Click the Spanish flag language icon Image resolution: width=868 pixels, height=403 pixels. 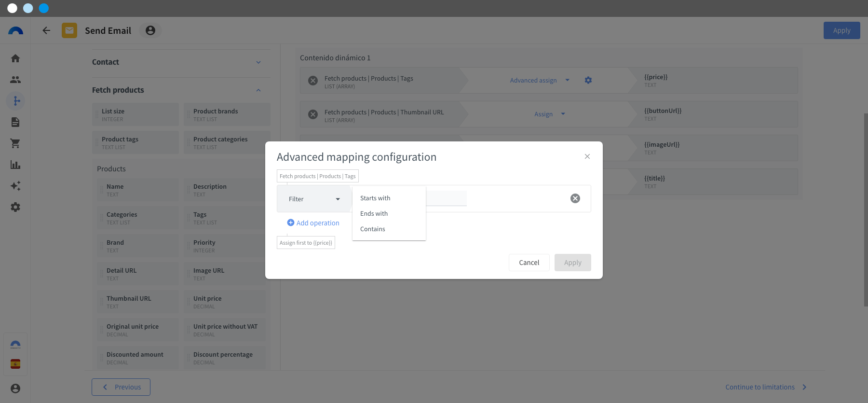15,364
